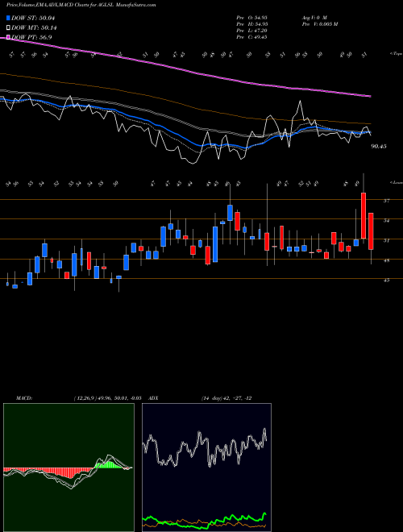Click the 'Pre H: 54.95' value

251,24
